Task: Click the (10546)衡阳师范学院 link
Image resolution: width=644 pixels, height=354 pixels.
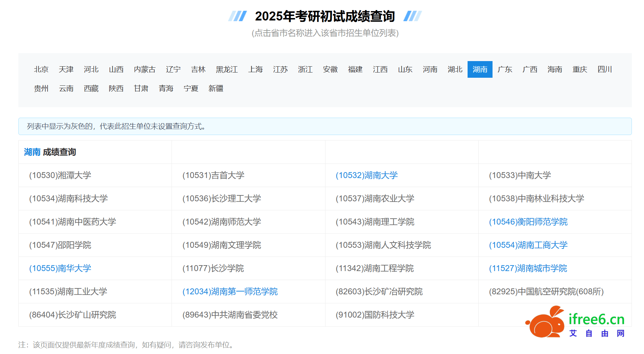Action: [528, 222]
